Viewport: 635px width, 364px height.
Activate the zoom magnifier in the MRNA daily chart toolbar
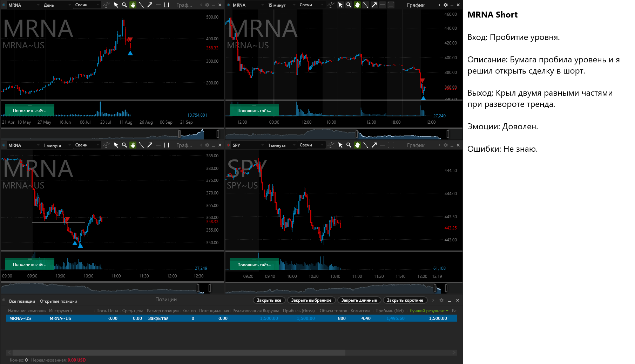click(x=124, y=5)
